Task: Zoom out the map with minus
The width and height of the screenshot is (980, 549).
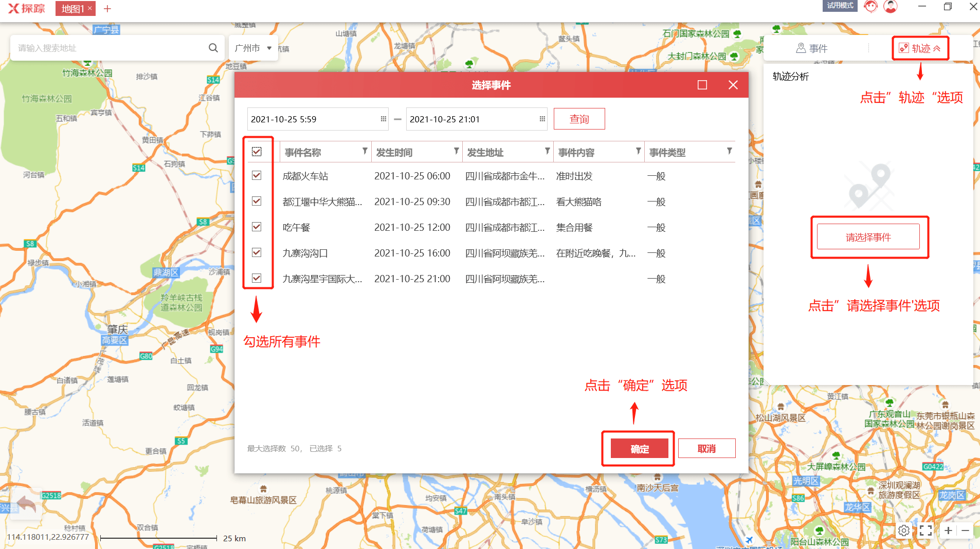Action: pyautogui.click(x=965, y=530)
